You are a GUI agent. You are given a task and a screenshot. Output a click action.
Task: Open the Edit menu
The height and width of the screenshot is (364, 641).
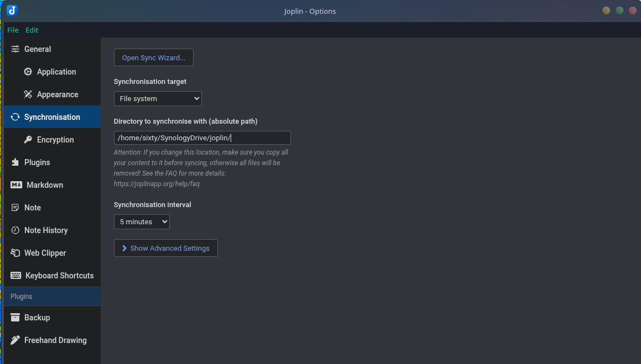pyautogui.click(x=32, y=30)
